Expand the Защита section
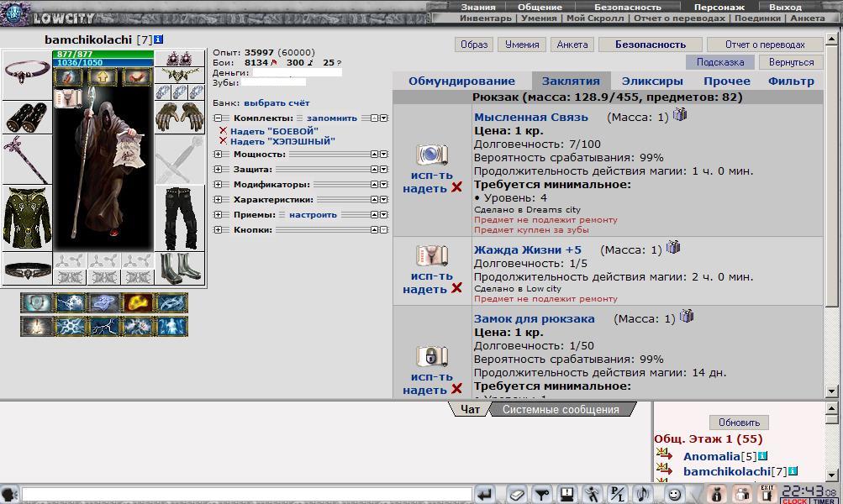Image resolution: width=843 pixels, height=504 pixels. tap(218, 169)
